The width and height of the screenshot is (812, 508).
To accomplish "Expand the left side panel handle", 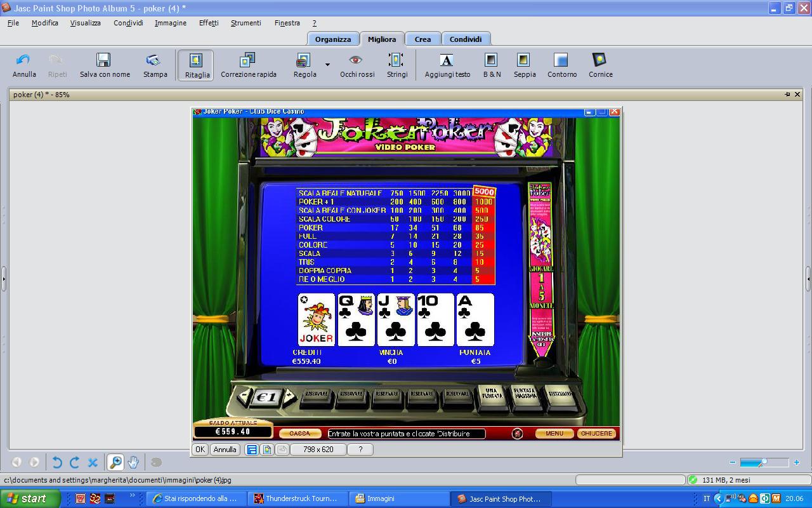I will 3,278.
